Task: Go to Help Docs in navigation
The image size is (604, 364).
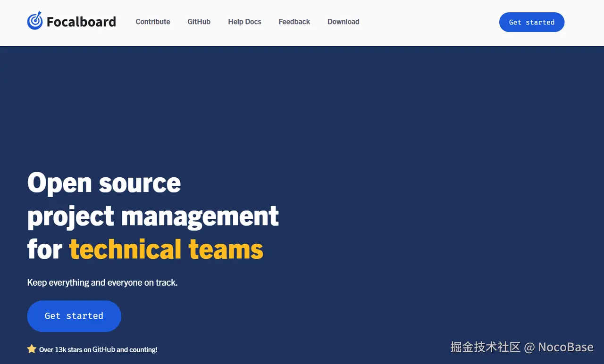Action: coord(244,22)
